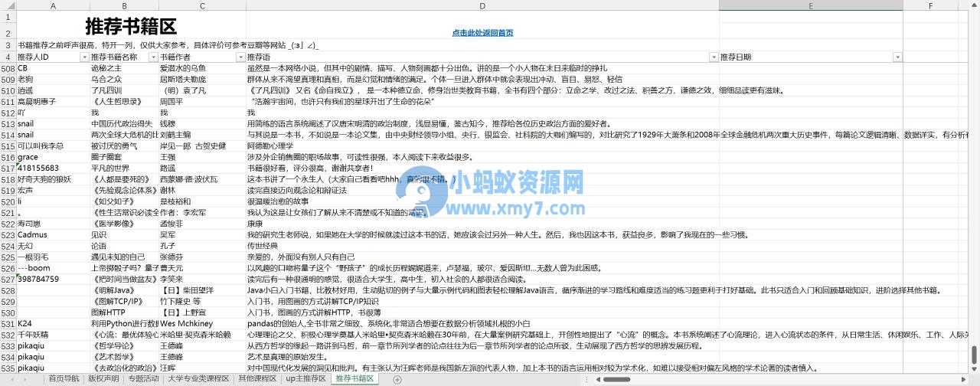Select row header 508
This screenshot has height=386, width=980.
coord(8,69)
